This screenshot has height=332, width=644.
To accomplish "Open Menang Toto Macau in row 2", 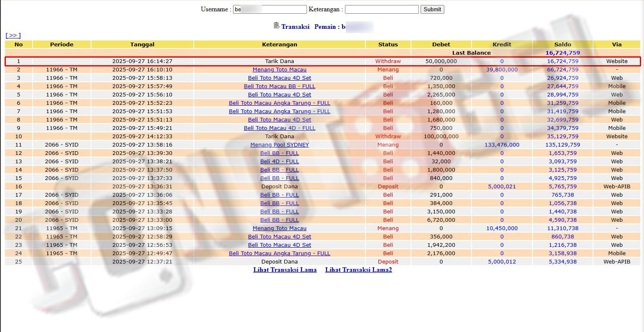I will click(x=279, y=70).
